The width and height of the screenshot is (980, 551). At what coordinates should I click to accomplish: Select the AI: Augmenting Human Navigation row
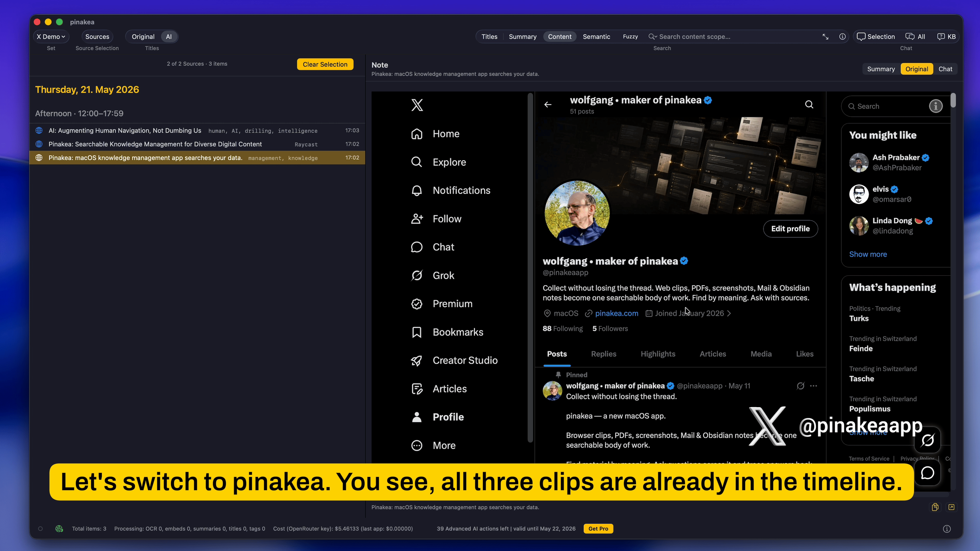[x=197, y=130]
